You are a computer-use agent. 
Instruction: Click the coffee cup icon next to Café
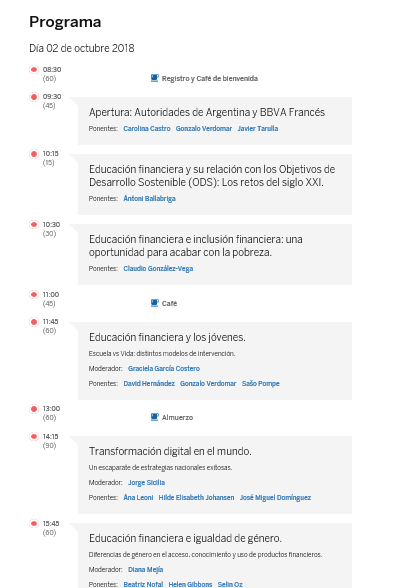click(154, 303)
